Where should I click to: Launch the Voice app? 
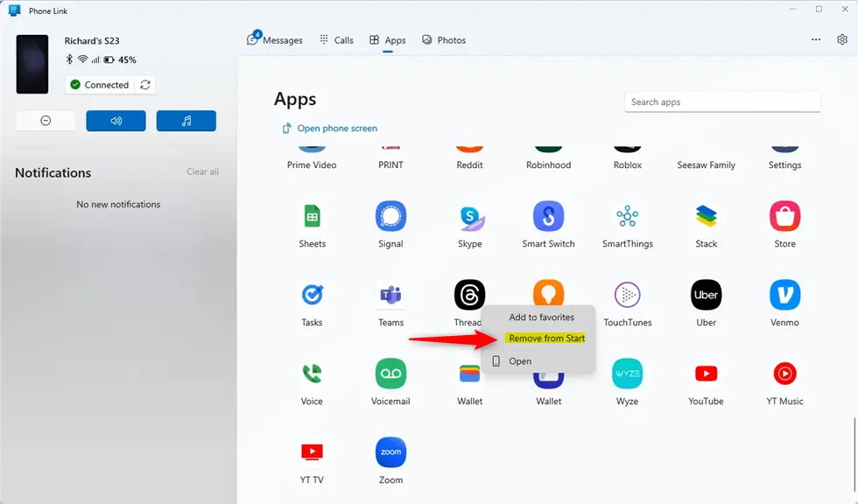312,374
